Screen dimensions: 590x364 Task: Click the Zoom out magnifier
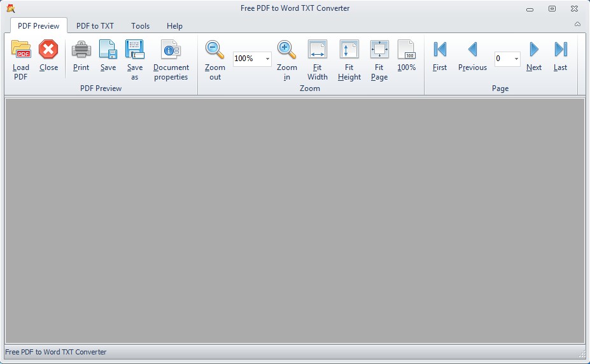click(215, 49)
